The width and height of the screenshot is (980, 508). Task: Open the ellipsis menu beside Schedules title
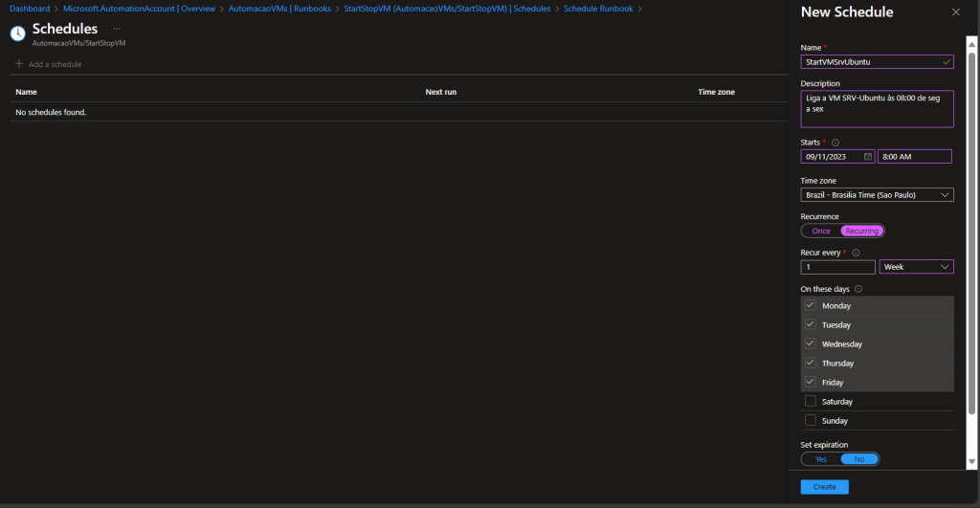click(x=117, y=29)
